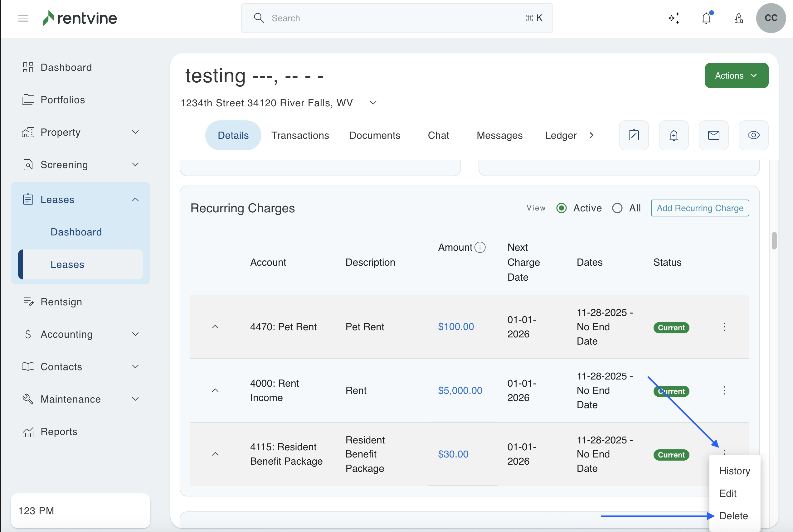This screenshot has height=532, width=793.
Task: Click the note edit icon button
Action: pyautogui.click(x=634, y=135)
